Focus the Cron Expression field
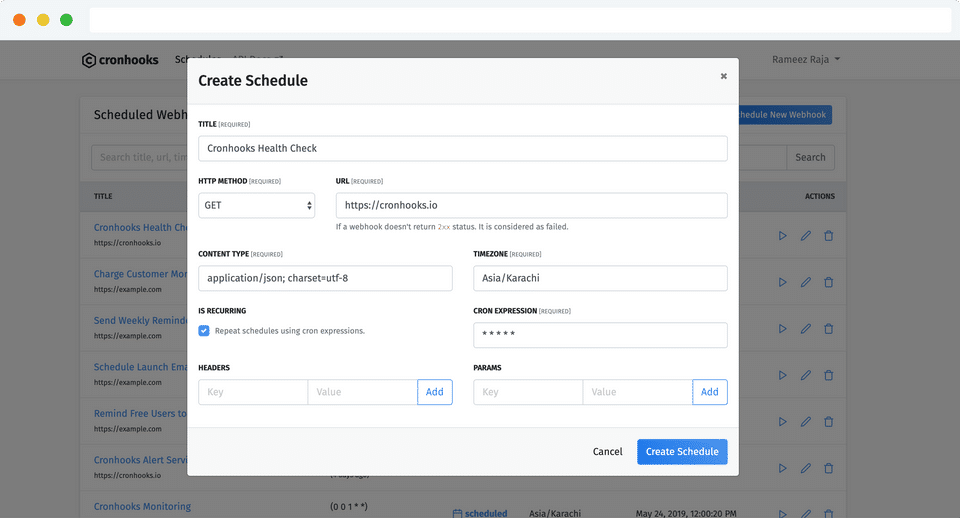 click(x=600, y=335)
